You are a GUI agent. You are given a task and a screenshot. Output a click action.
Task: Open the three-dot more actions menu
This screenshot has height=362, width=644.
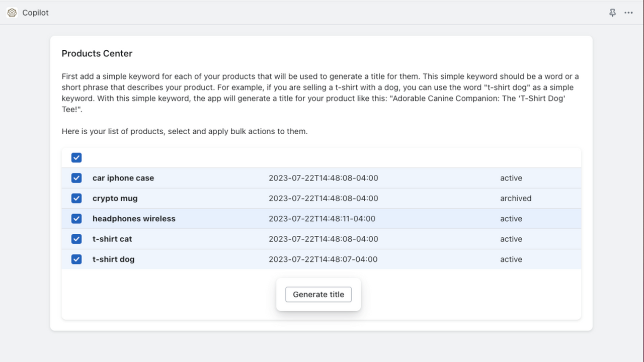628,13
